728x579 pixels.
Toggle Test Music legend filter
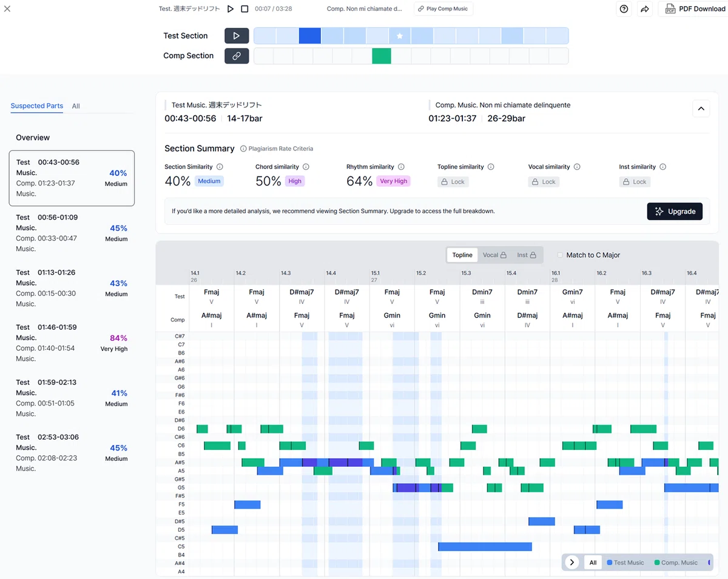point(625,563)
